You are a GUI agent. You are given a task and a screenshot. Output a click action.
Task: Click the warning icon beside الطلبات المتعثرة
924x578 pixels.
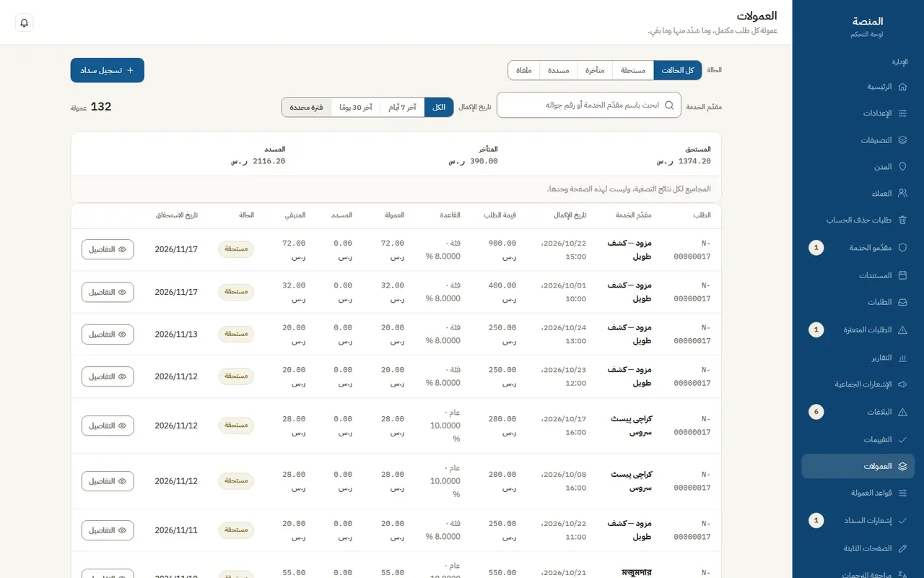(x=902, y=330)
